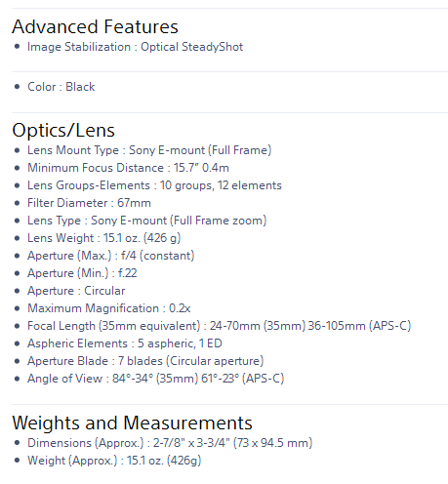The image size is (448, 484).
Task: Click the Filter Diameter 67mm entry
Action: 89,203
